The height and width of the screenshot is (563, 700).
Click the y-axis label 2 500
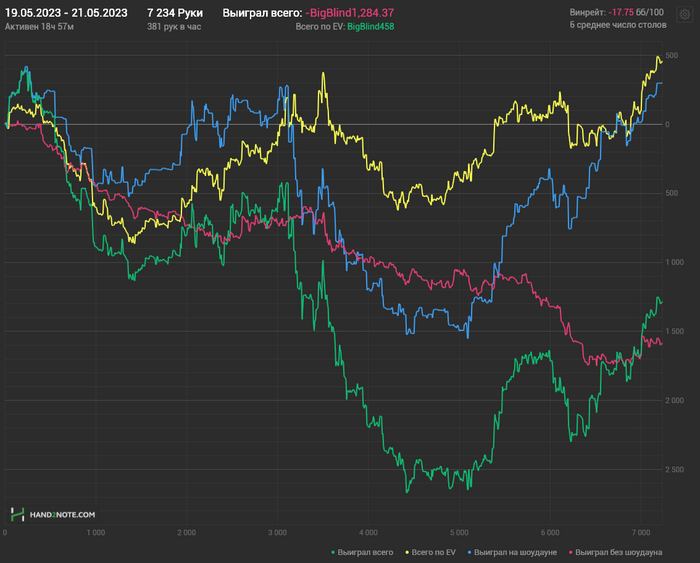coord(674,469)
